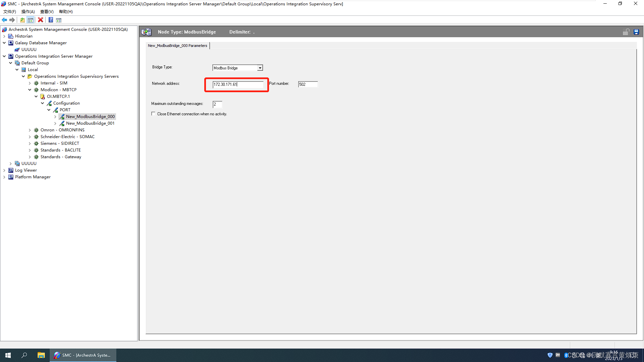Select the New_ModbusBridge_000 Parameters tab
This screenshot has width=644, height=362.
pyautogui.click(x=177, y=46)
